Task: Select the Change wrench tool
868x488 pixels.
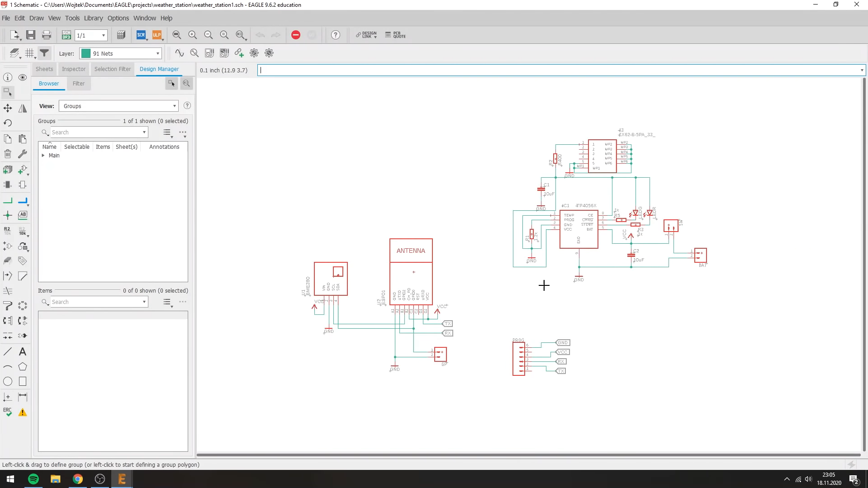Action: click(x=23, y=154)
